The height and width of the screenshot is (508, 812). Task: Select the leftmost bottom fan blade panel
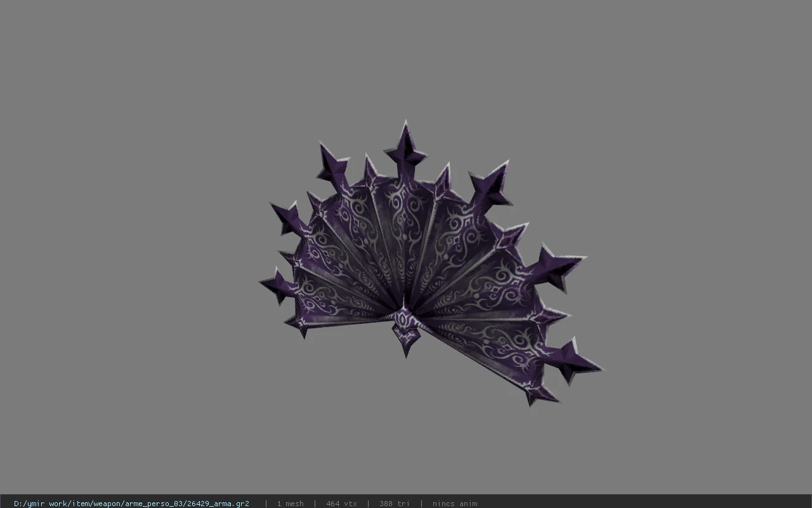coord(343,304)
